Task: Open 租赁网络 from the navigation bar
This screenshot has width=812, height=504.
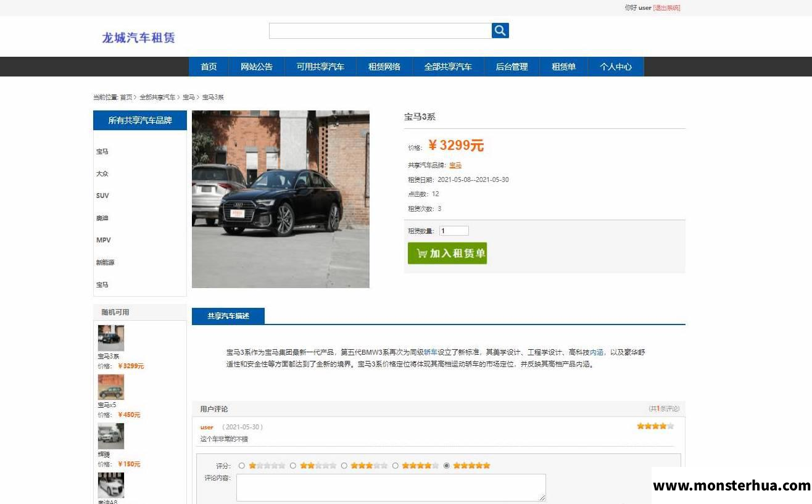Action: (x=384, y=67)
